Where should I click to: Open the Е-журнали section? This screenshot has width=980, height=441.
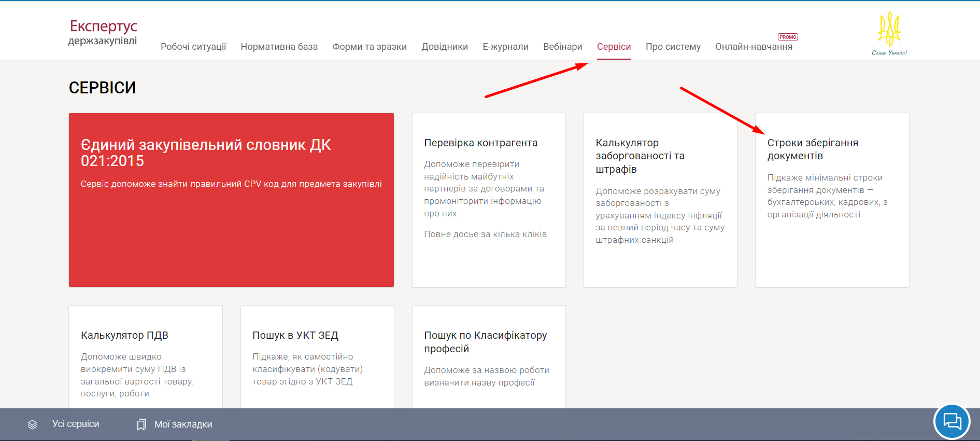[505, 47]
